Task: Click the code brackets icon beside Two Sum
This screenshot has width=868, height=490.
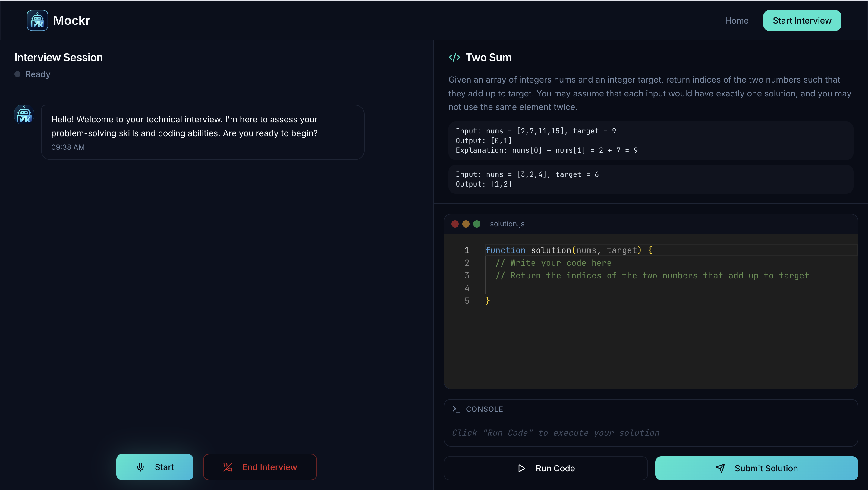Action: 454,57
